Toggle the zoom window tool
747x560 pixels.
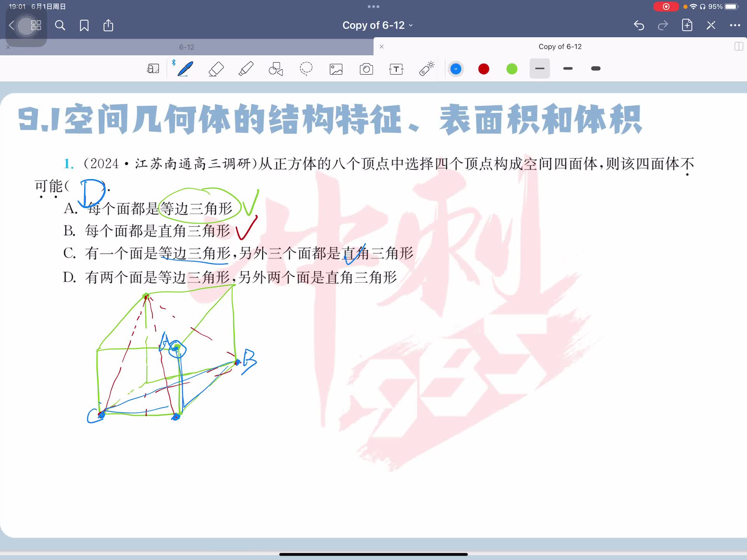pyautogui.click(x=153, y=69)
